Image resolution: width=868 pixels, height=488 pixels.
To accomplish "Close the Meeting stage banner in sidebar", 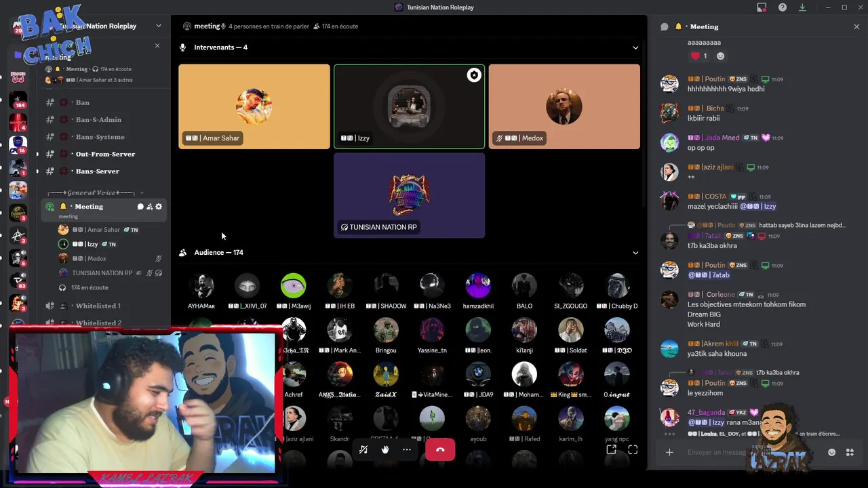I will [157, 46].
